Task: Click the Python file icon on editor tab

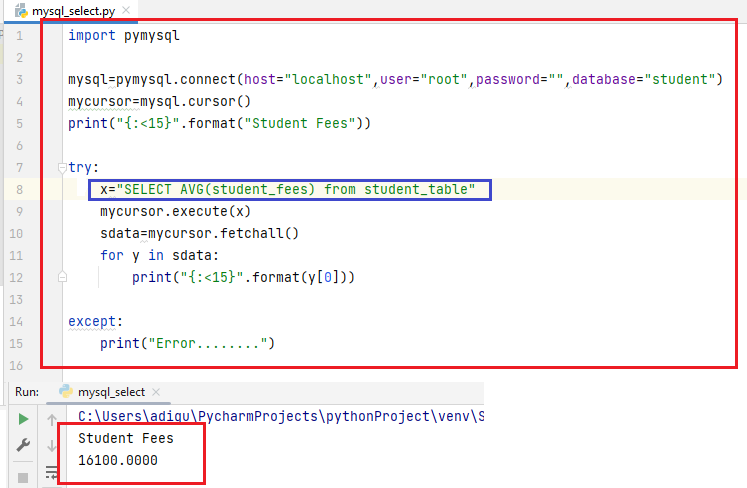Action: [x=19, y=11]
